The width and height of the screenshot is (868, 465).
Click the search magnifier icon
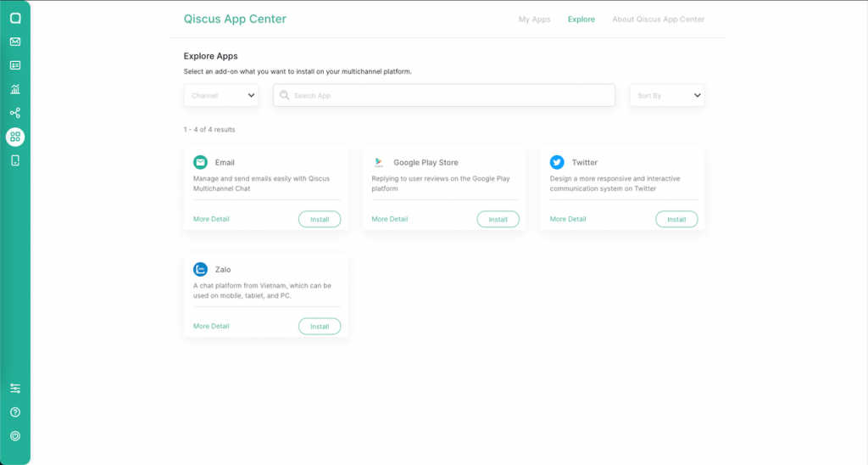(285, 95)
